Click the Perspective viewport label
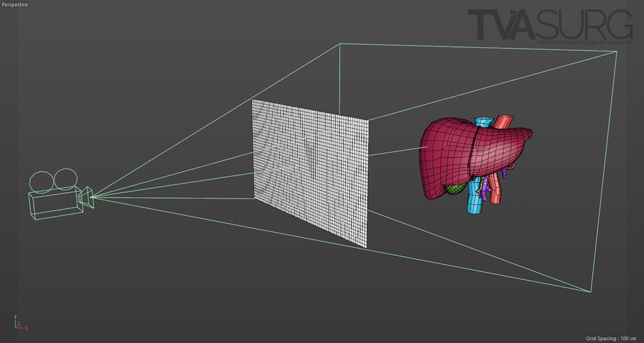 tap(15, 5)
